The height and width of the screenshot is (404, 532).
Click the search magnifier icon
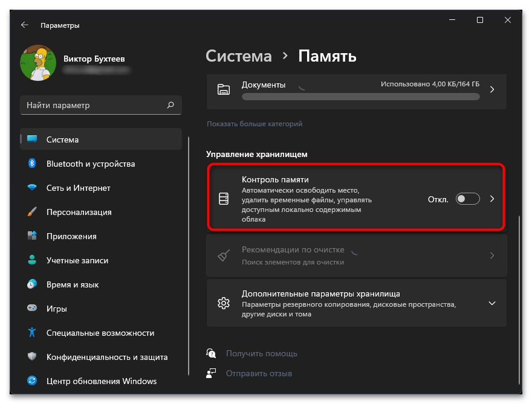tap(170, 105)
